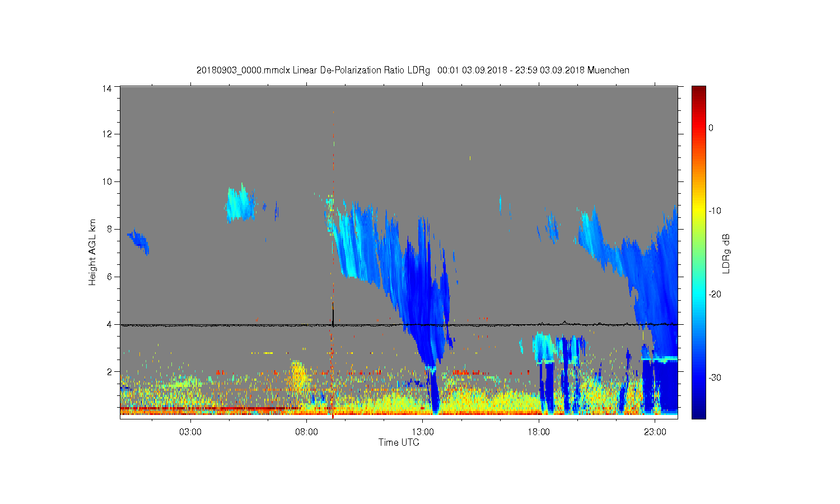The height and width of the screenshot is (504, 840).
Task: Click the 'Time UTC' axis label
Action: pyautogui.click(x=399, y=442)
